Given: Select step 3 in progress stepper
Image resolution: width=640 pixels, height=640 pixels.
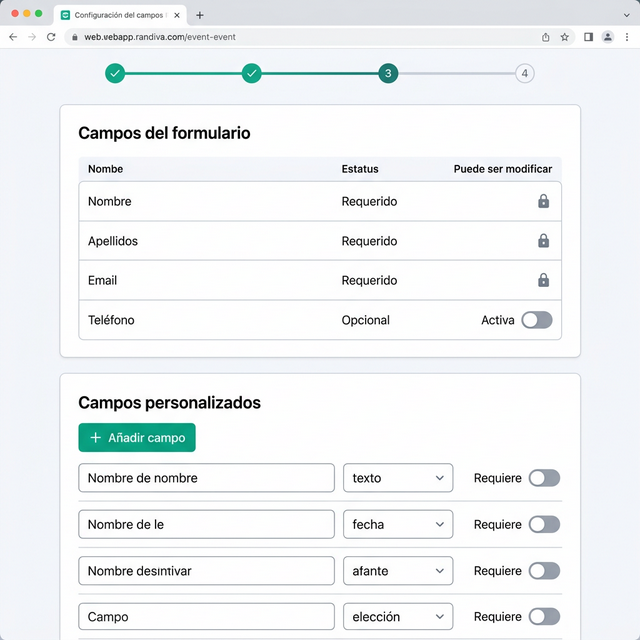Looking at the screenshot, I should pos(388,73).
